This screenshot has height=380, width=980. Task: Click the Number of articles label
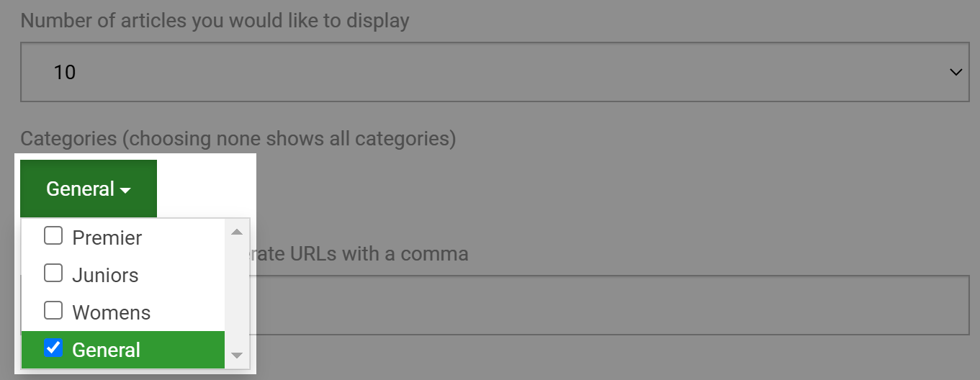click(x=215, y=20)
